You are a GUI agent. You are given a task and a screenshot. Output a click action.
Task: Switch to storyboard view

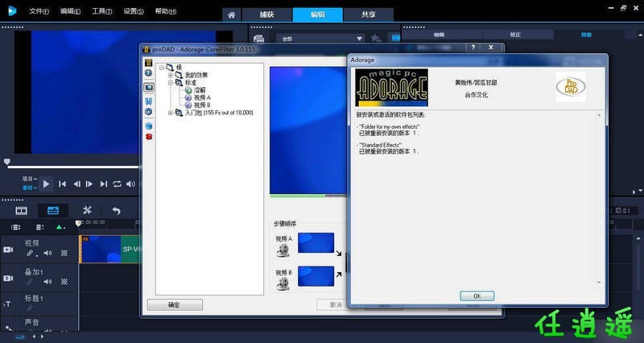tap(22, 211)
